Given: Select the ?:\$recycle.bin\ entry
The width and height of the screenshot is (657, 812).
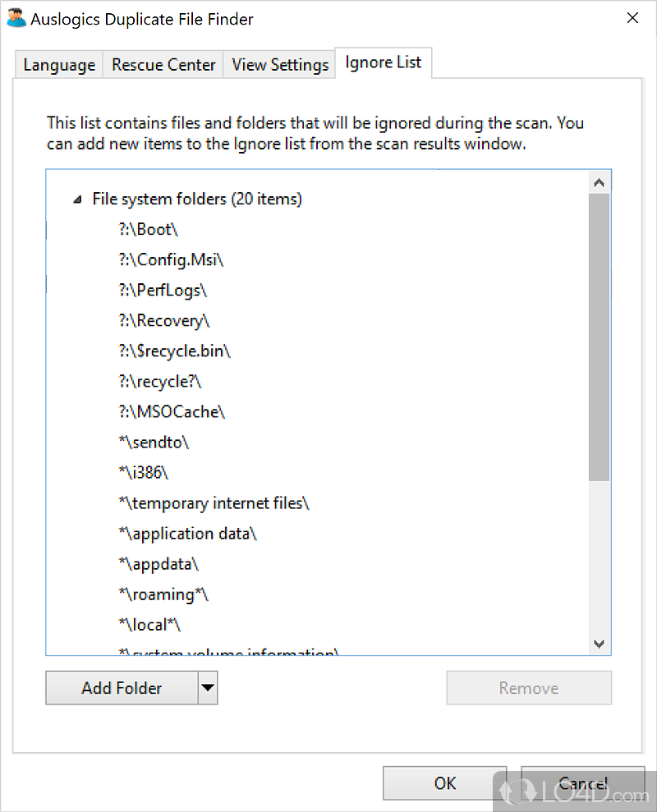Looking at the screenshot, I should 174,351.
